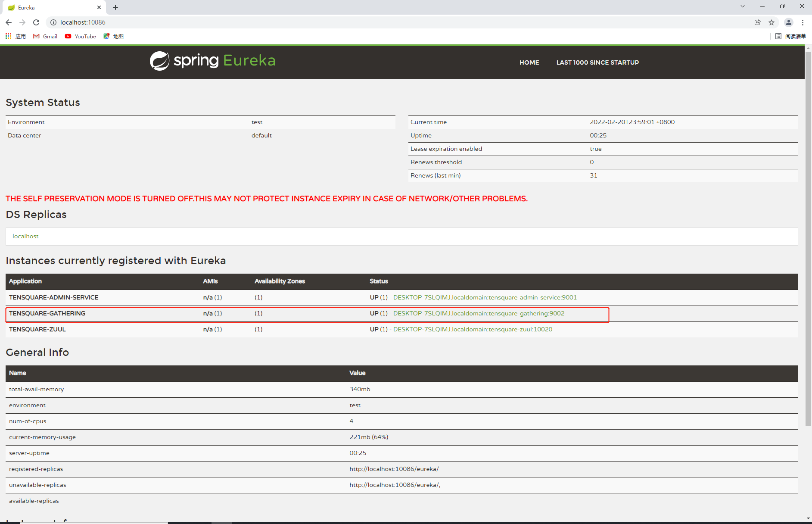Open the HOME navigation item

[x=529, y=62]
